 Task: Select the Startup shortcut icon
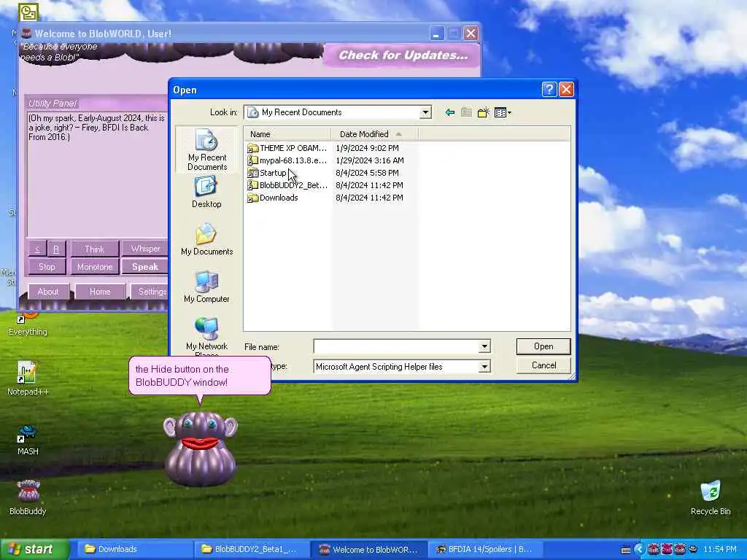pyautogui.click(x=252, y=173)
